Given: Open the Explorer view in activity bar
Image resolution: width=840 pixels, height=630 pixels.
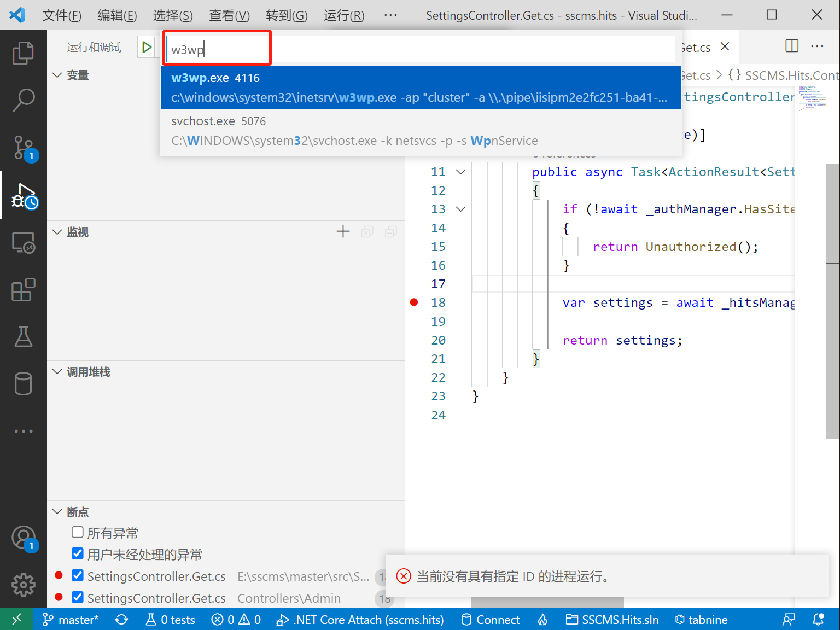Looking at the screenshot, I should (23, 53).
